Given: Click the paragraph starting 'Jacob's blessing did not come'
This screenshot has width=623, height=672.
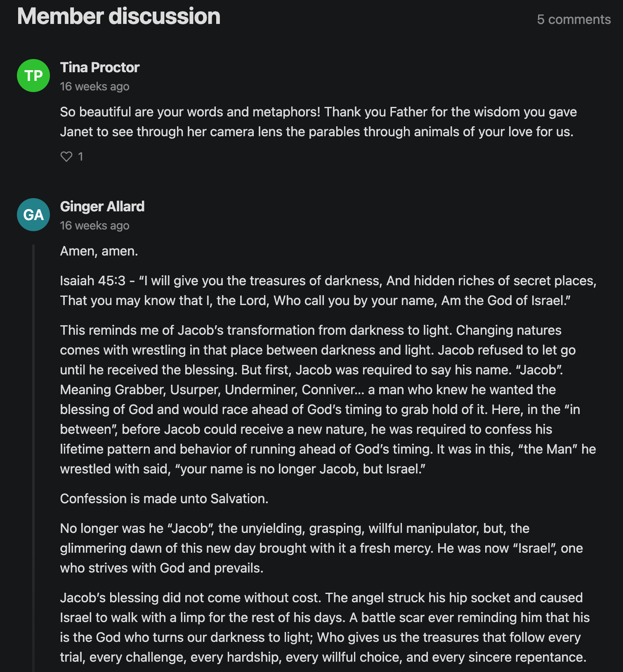Looking at the screenshot, I should point(325,627).
